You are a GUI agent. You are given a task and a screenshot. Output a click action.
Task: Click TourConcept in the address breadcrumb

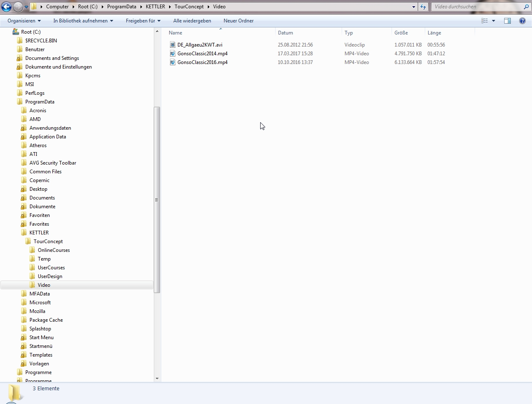coord(189,7)
